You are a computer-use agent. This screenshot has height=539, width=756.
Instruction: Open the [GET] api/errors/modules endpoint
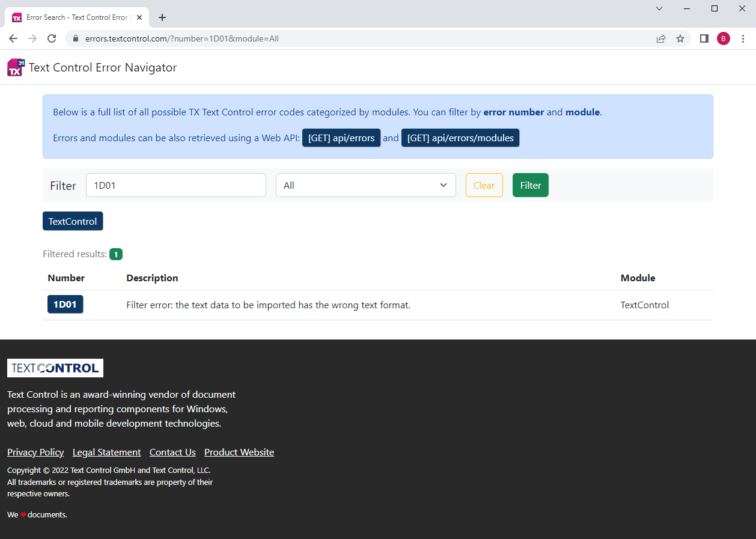pos(460,138)
